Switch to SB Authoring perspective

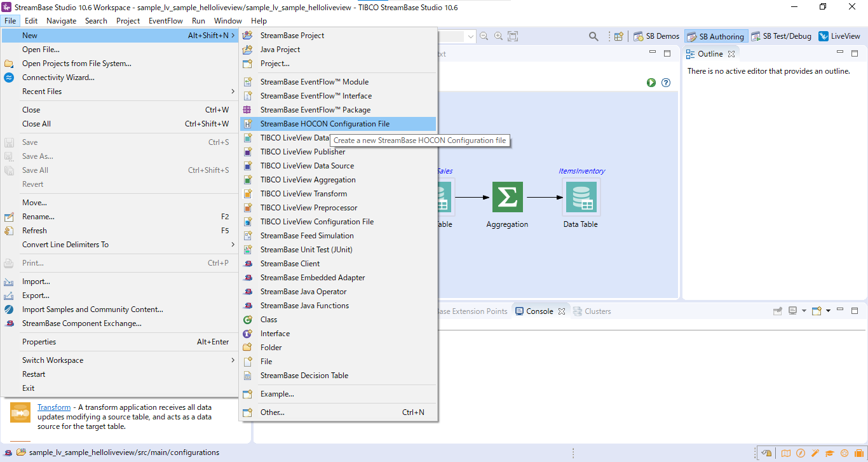tap(715, 36)
